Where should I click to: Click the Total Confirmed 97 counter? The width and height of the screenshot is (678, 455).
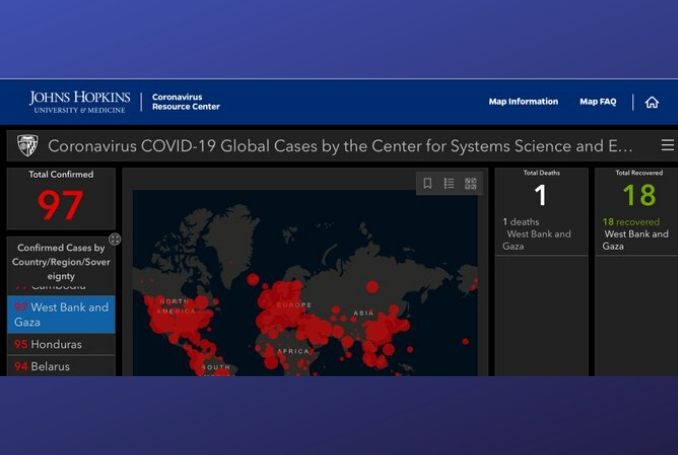click(61, 205)
